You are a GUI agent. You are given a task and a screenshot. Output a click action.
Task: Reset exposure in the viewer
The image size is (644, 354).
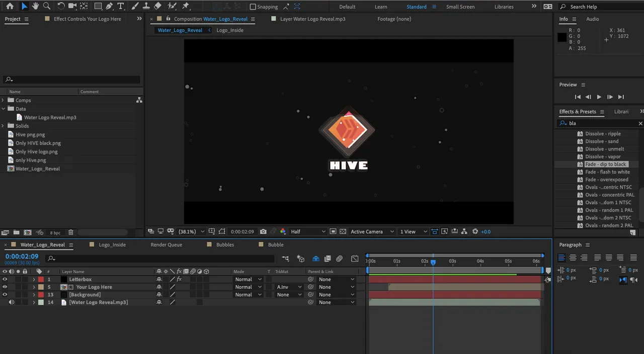475,232
